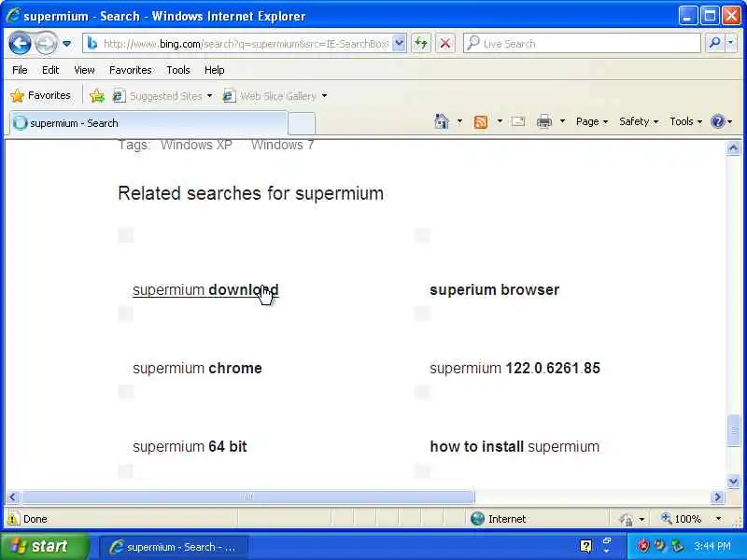747x560 pixels.
Task: Open the Favorites star button
Action: click(41, 95)
